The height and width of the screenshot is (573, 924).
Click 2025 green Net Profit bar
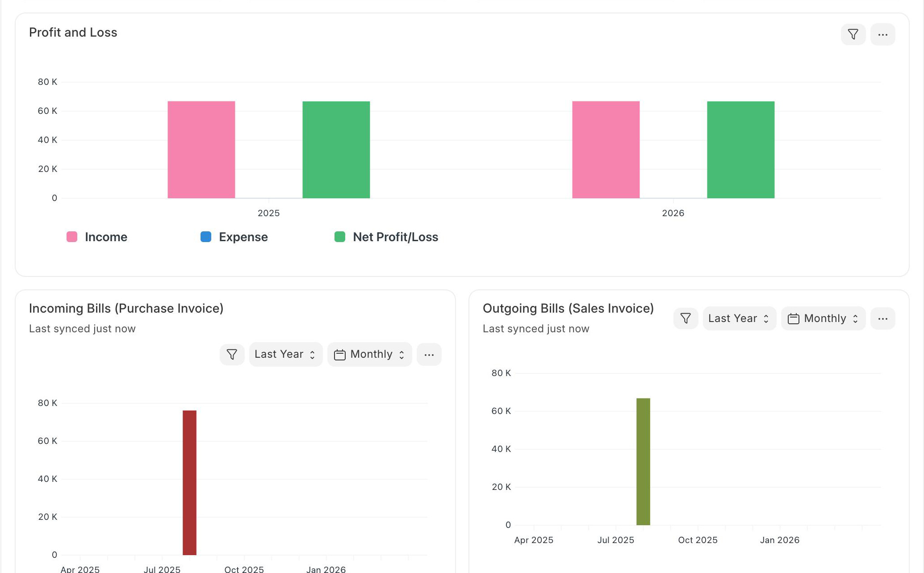pos(336,150)
